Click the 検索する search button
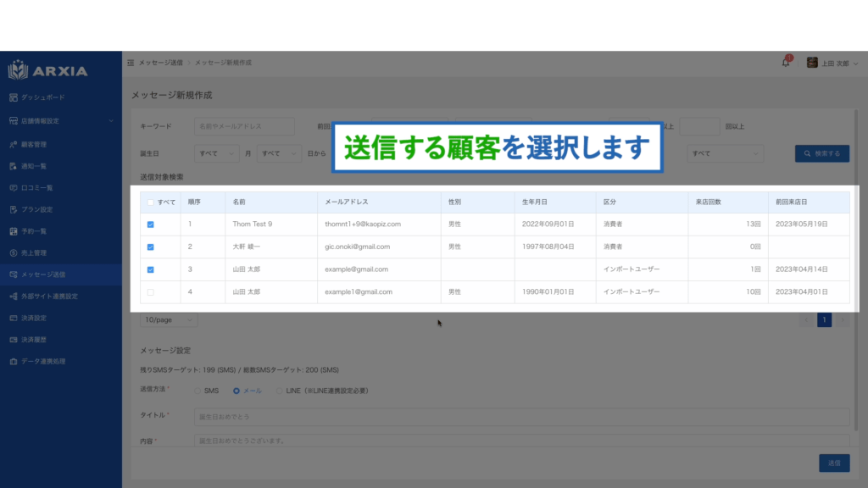 (821, 153)
